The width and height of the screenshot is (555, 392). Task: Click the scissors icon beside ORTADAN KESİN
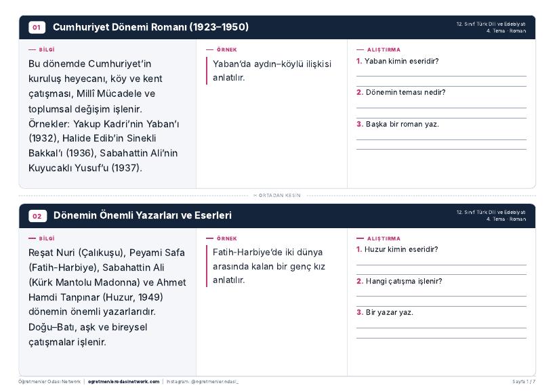[x=255, y=196]
